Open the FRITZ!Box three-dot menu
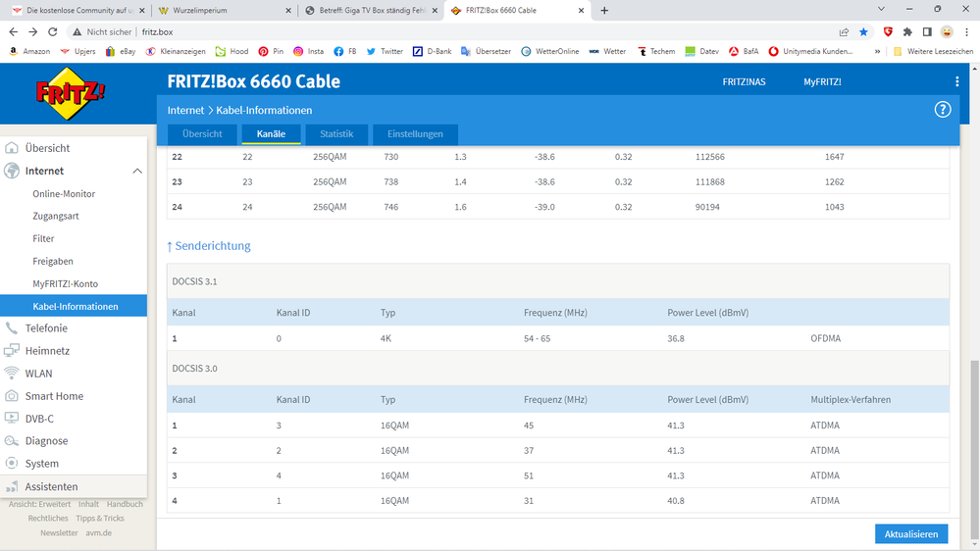980x551 pixels. 956,82
